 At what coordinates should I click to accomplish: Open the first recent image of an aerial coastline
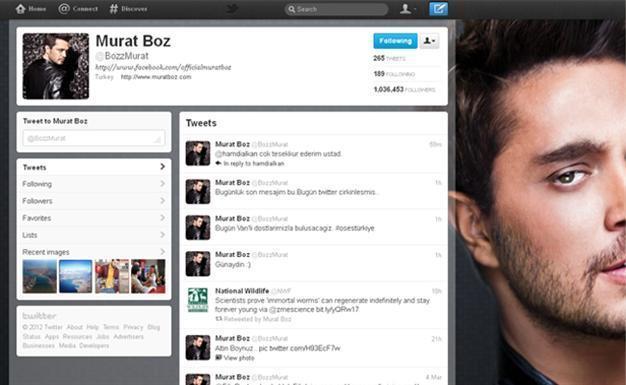40,276
